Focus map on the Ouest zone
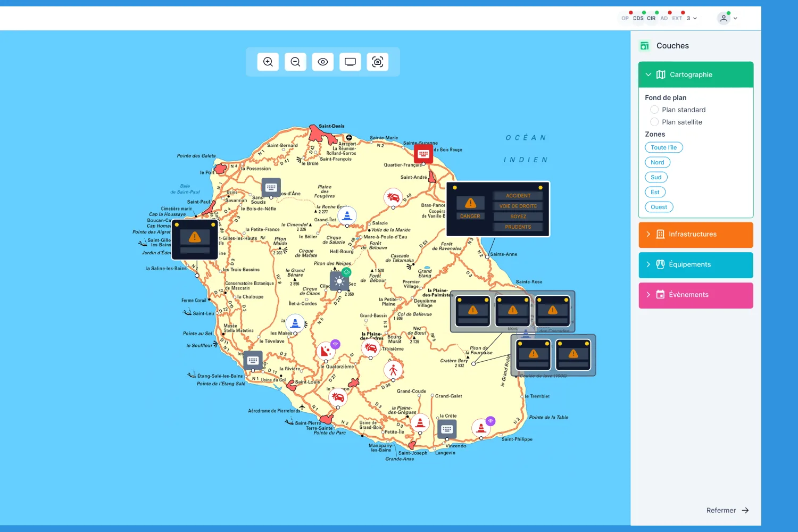Image resolution: width=798 pixels, height=532 pixels. [659, 207]
